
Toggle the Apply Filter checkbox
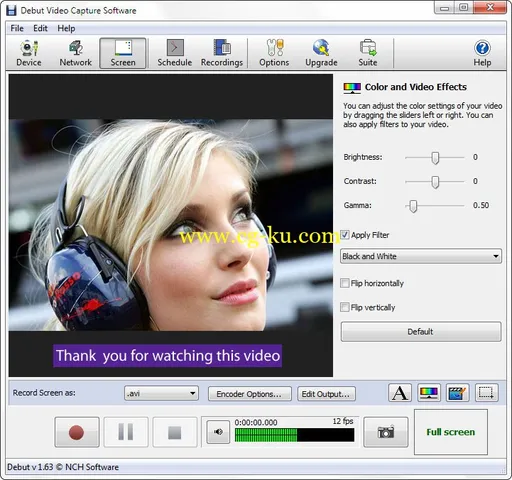[345, 235]
